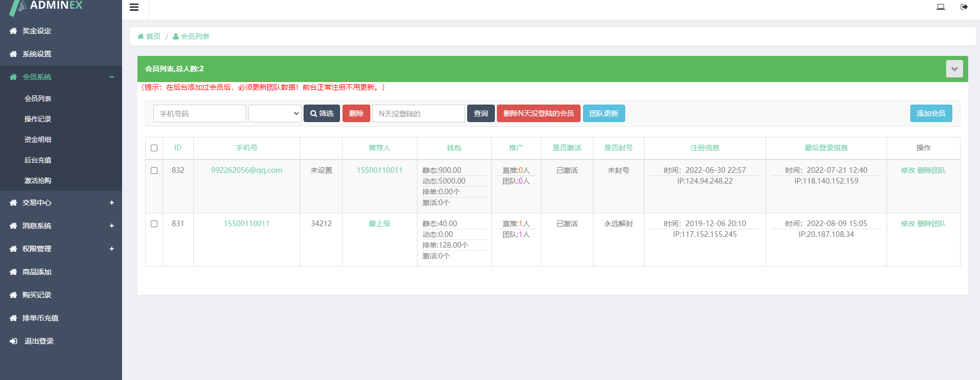Check the checkbox for member ID 831
980x380 pixels.
154,224
